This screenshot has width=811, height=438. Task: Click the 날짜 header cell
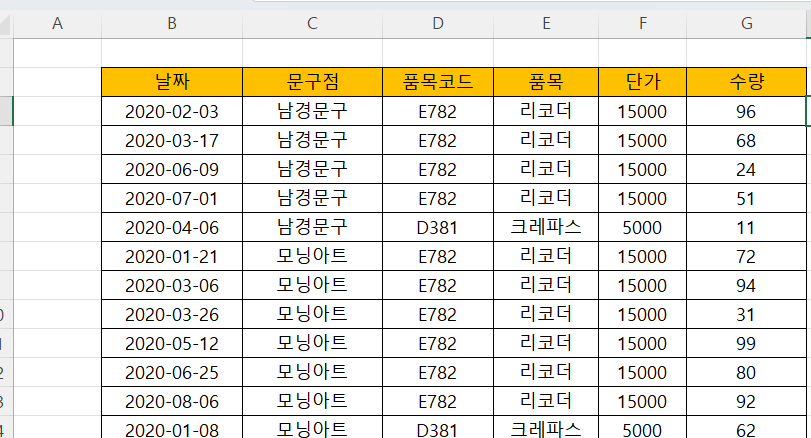click(172, 82)
